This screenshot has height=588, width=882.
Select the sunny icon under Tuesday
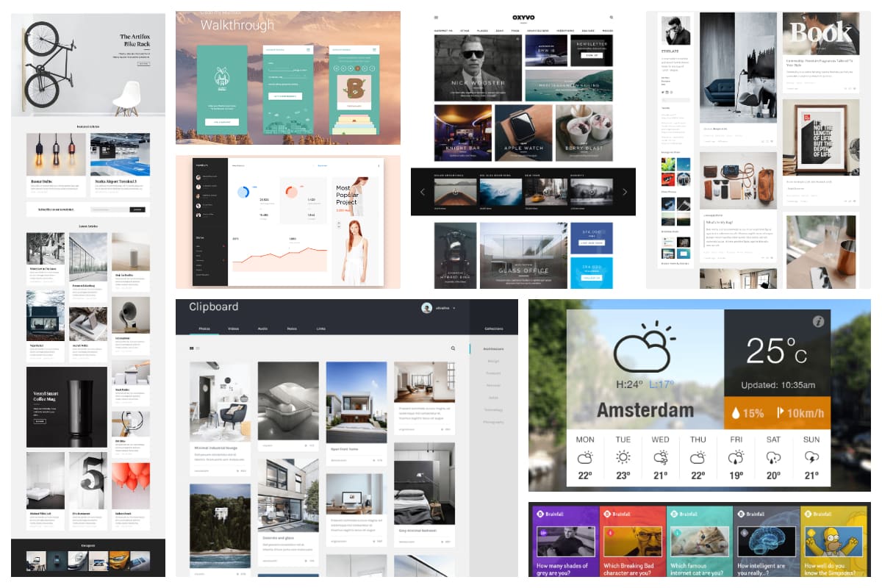click(x=624, y=458)
